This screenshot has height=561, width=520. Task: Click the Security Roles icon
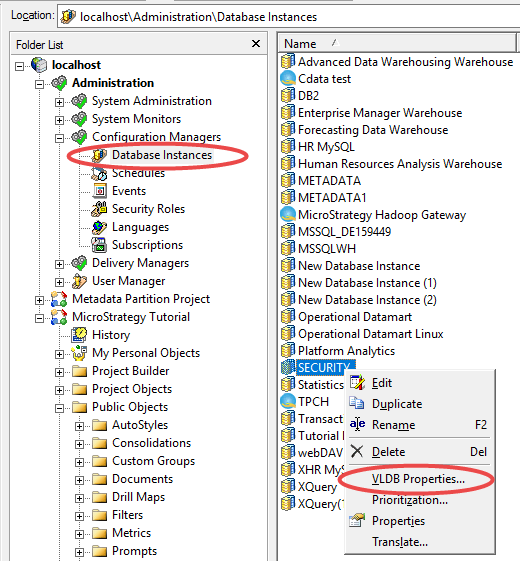99,209
